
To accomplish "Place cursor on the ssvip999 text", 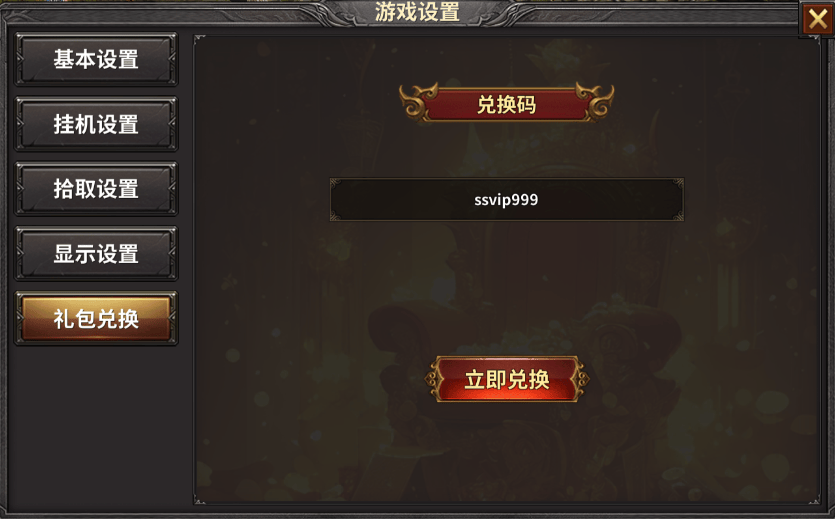I will [506, 200].
